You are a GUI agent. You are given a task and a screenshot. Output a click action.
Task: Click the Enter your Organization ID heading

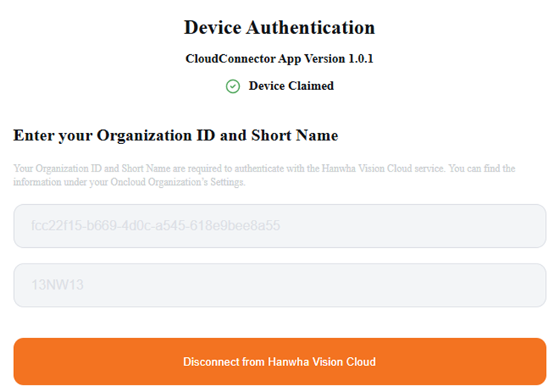point(175,136)
